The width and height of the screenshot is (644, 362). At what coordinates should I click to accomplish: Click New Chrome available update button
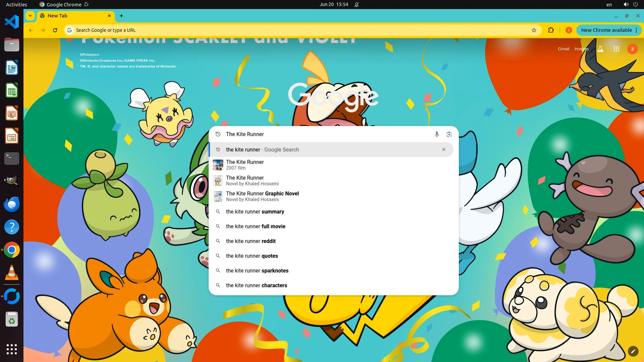tap(606, 30)
